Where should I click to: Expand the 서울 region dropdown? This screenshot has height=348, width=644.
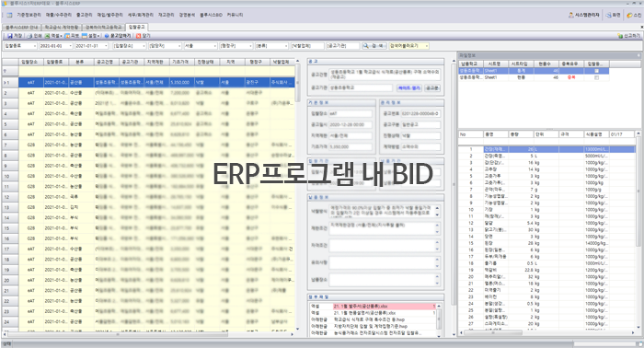[x=214, y=46]
